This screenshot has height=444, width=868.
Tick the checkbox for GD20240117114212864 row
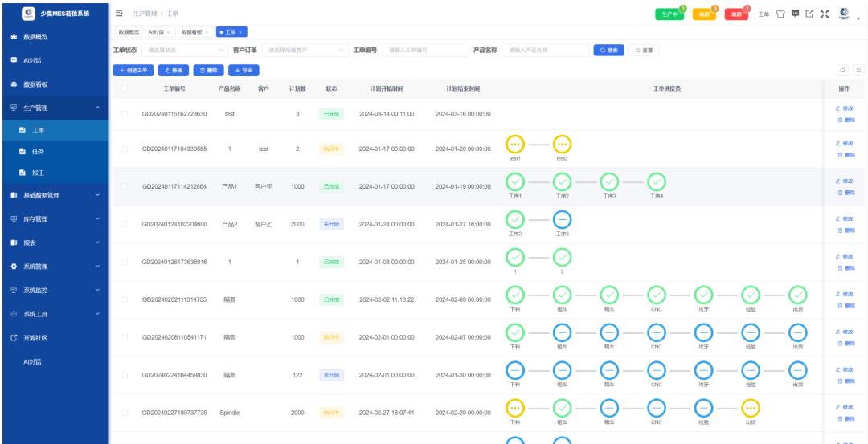pos(125,186)
